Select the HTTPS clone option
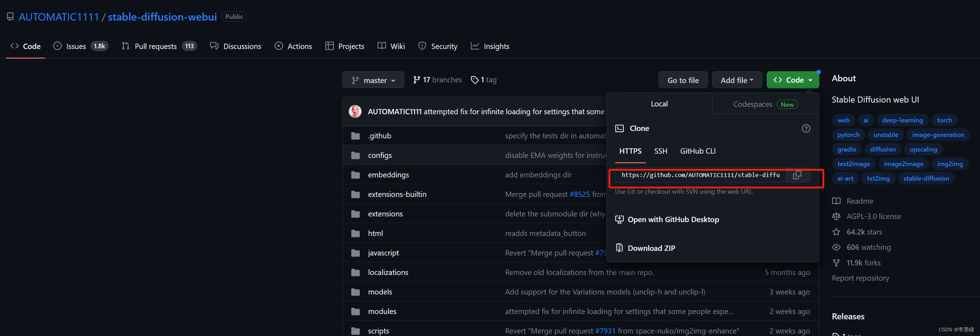 630,151
